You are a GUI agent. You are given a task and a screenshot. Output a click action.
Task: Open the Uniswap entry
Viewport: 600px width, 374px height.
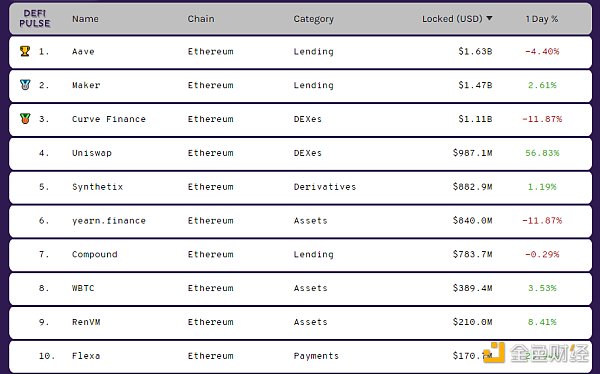coord(92,153)
